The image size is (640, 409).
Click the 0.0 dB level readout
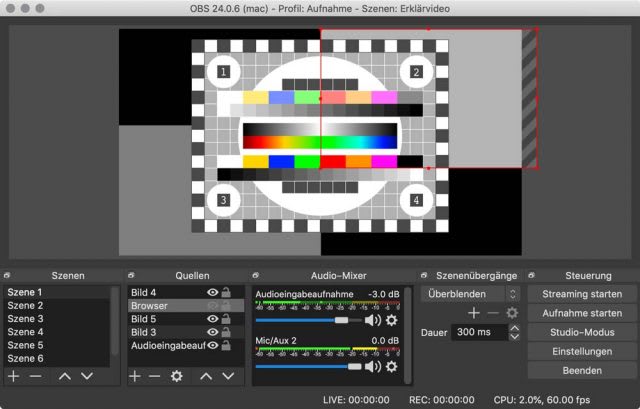(385, 340)
